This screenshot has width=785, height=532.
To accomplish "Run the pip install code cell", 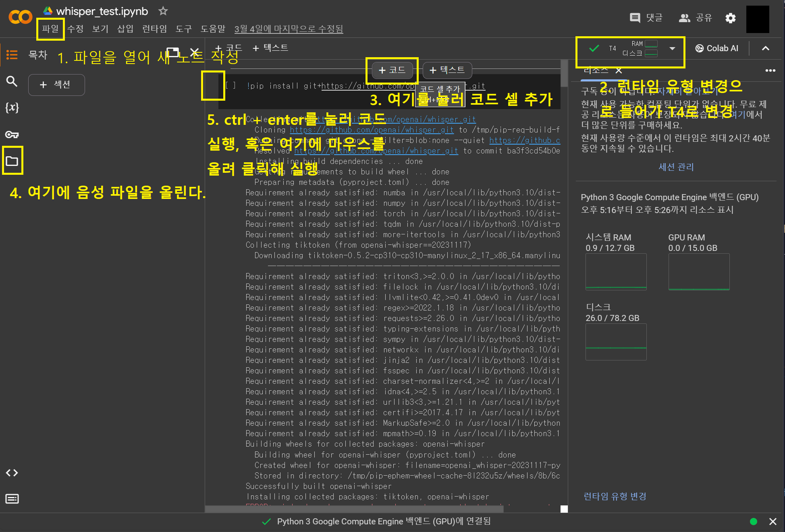I will [x=231, y=85].
